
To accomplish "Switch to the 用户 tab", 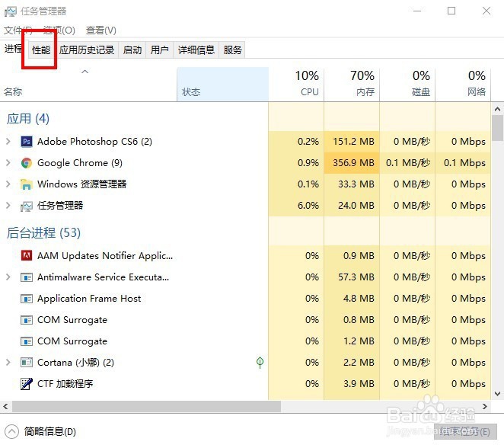I will point(159,50).
